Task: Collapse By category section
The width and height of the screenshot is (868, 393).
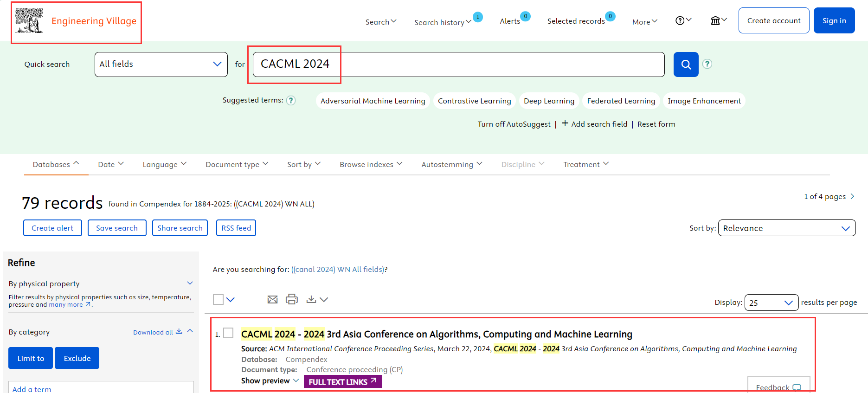Action: click(x=190, y=331)
